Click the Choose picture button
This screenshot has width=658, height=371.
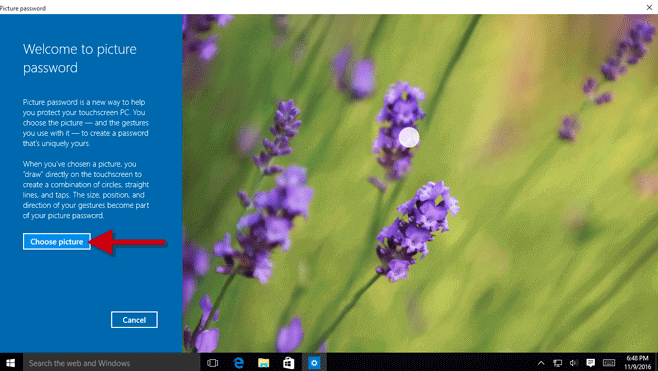(57, 242)
